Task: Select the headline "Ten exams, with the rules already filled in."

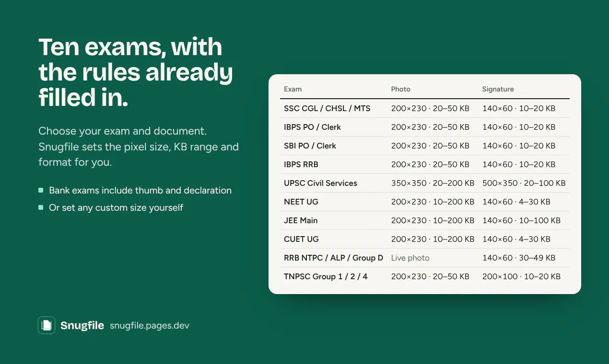Action: coord(136,72)
